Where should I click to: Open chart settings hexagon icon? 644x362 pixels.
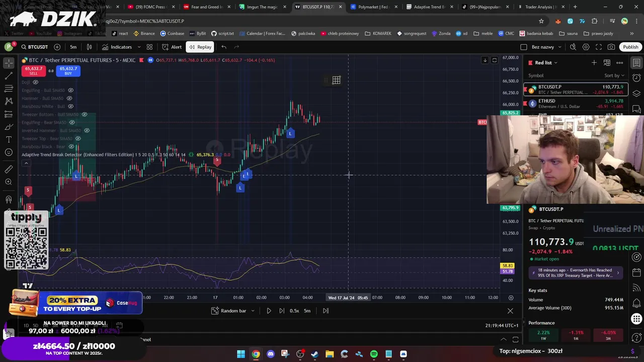586,47
